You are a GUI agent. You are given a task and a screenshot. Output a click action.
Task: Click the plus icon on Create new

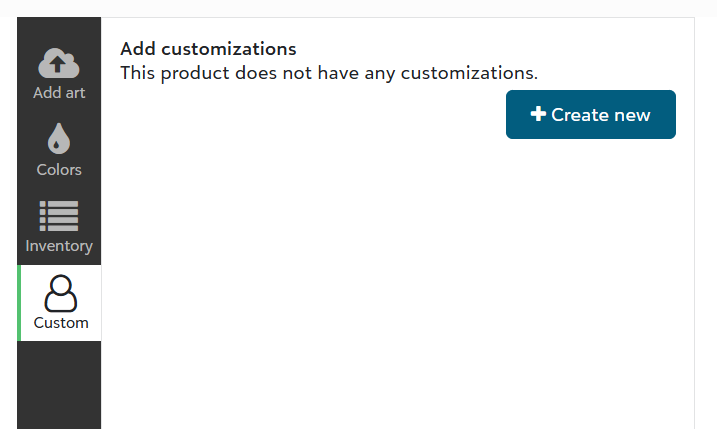538,115
